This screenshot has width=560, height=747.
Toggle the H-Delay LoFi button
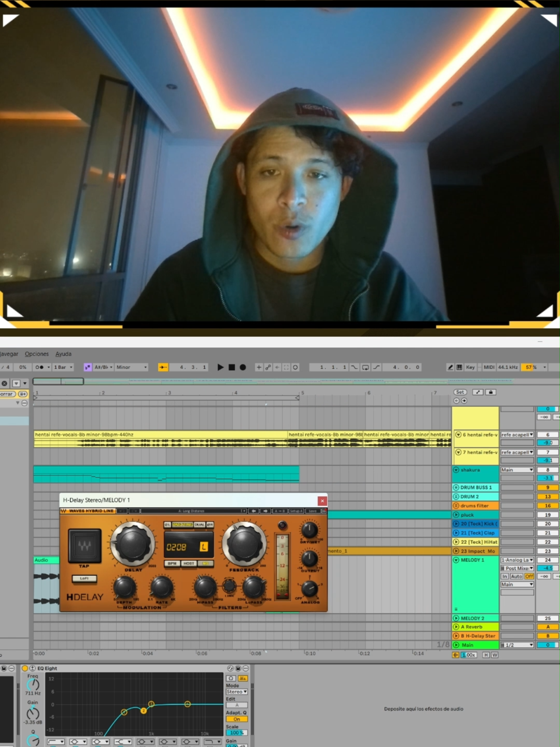84,579
